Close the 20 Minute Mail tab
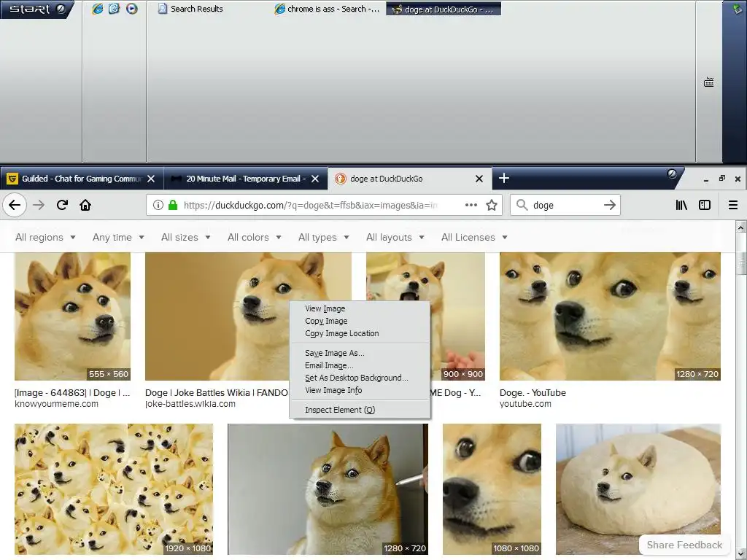 (x=315, y=179)
